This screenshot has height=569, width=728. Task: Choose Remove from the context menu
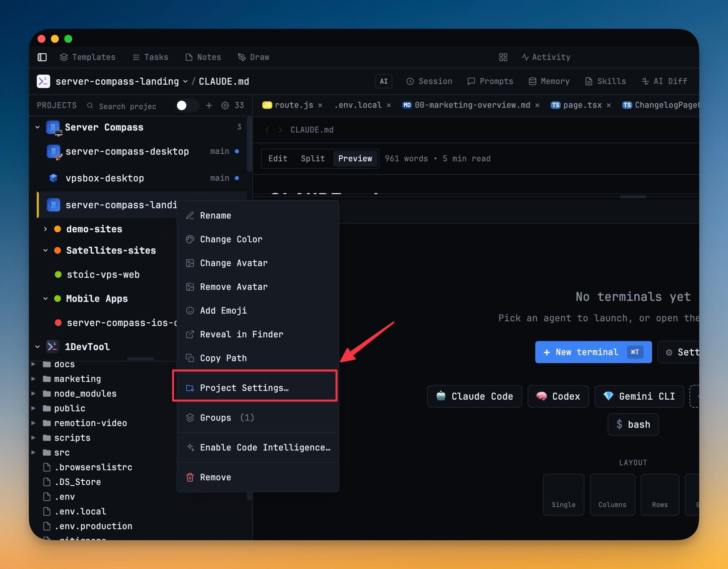point(258,477)
